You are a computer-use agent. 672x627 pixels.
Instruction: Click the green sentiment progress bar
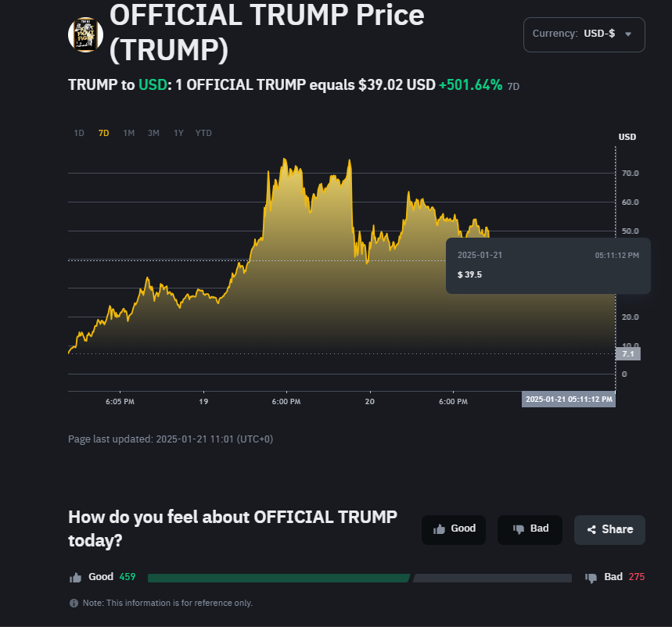pos(278,578)
